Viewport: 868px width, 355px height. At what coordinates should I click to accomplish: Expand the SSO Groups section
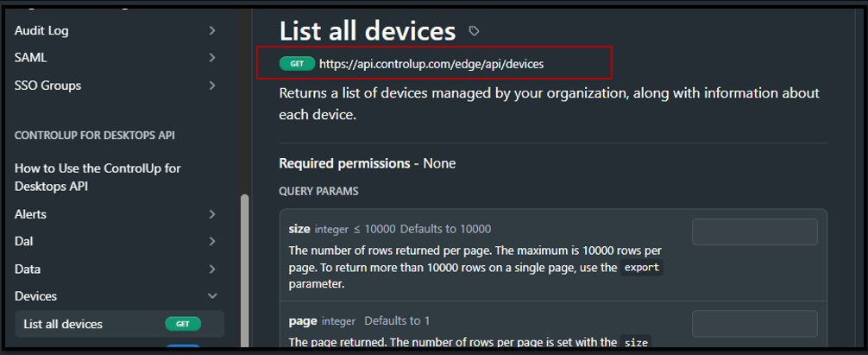point(212,86)
